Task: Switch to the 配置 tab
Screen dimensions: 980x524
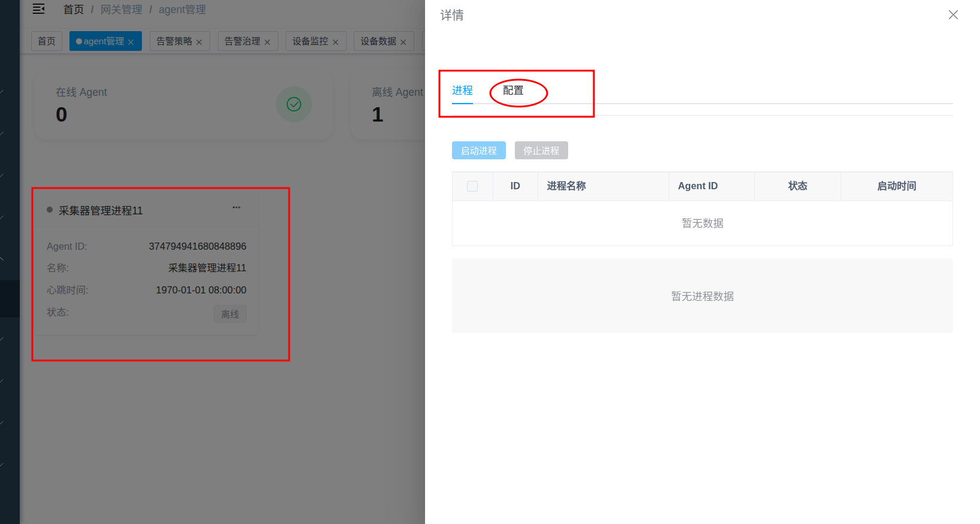Action: 513,90
